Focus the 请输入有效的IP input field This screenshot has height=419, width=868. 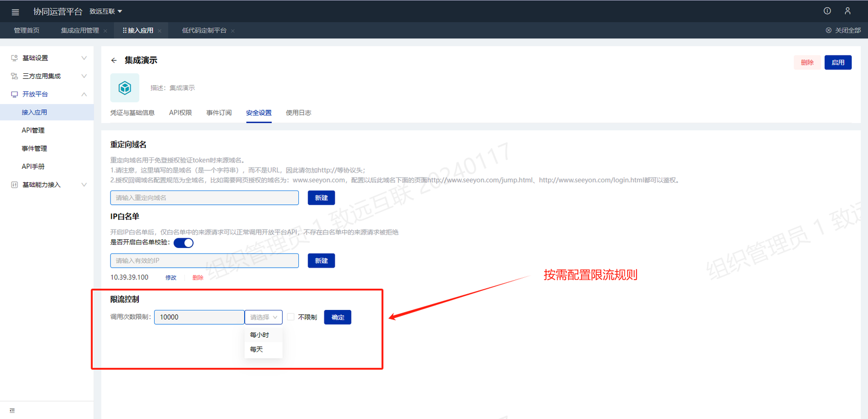click(205, 261)
